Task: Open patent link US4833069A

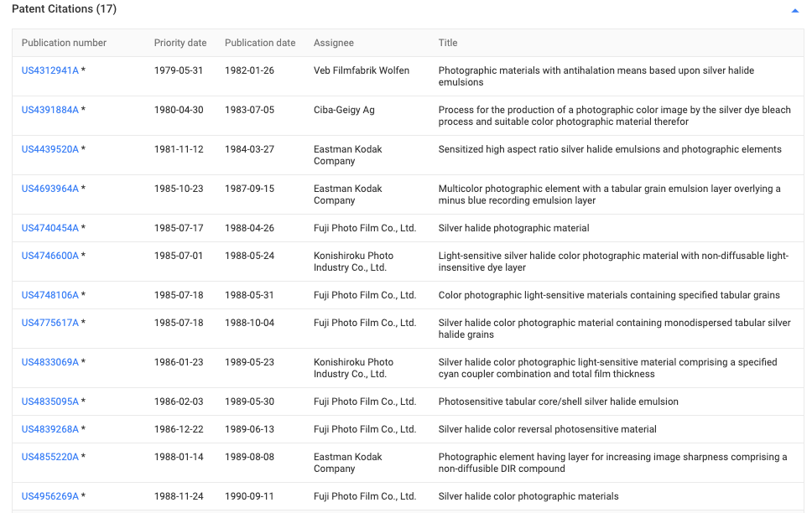Action: click(x=50, y=362)
